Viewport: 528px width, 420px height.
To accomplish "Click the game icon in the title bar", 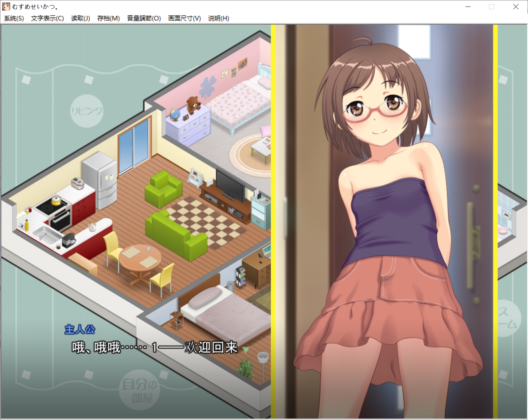I will (x=6, y=6).
